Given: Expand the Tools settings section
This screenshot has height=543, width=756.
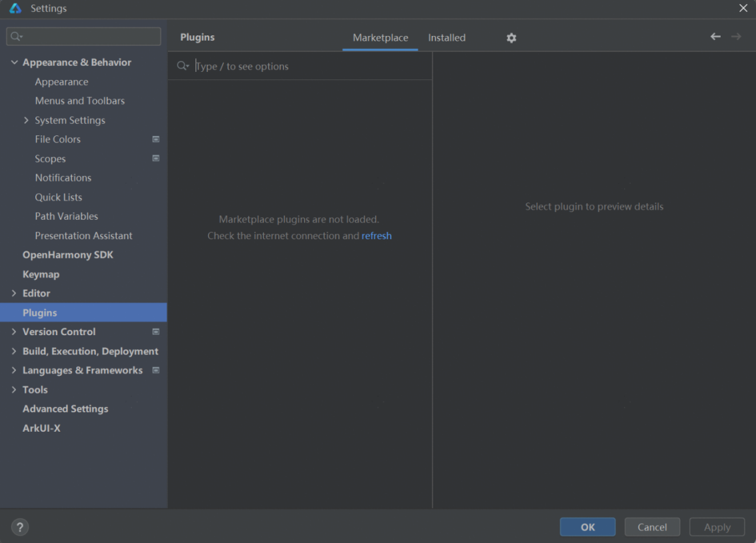Looking at the screenshot, I should (x=15, y=390).
